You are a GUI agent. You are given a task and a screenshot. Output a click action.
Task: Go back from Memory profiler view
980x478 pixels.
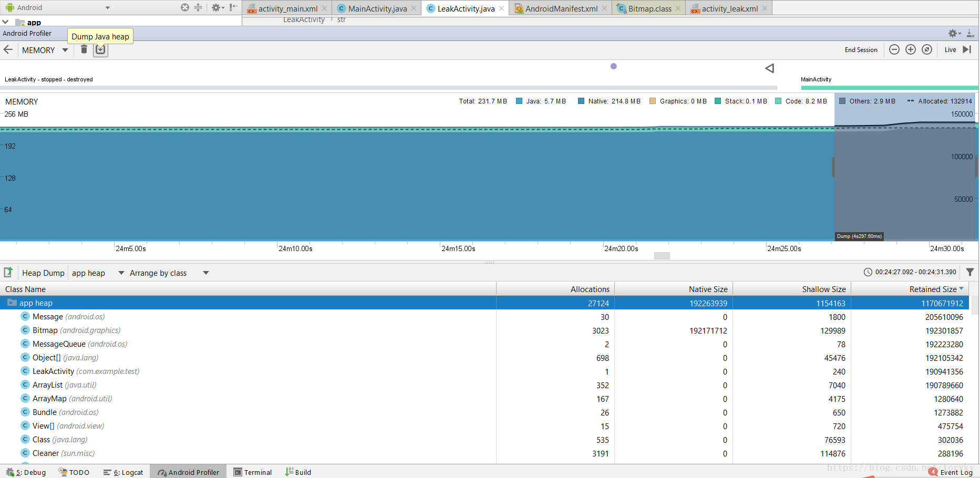[8, 50]
